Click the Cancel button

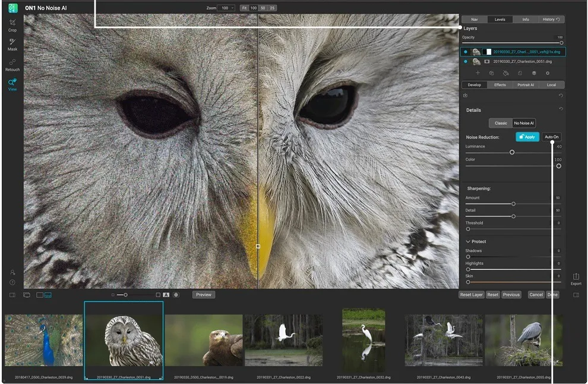(x=536, y=295)
